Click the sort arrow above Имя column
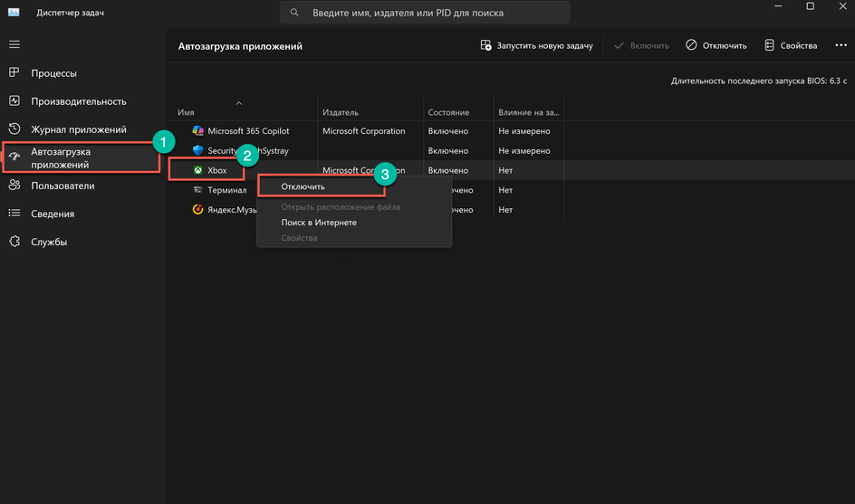 (x=239, y=103)
